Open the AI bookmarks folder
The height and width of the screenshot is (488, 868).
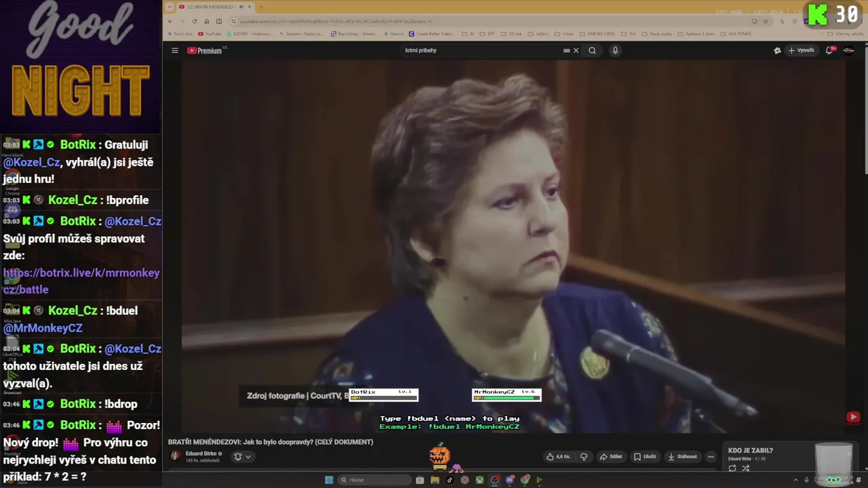click(x=469, y=34)
